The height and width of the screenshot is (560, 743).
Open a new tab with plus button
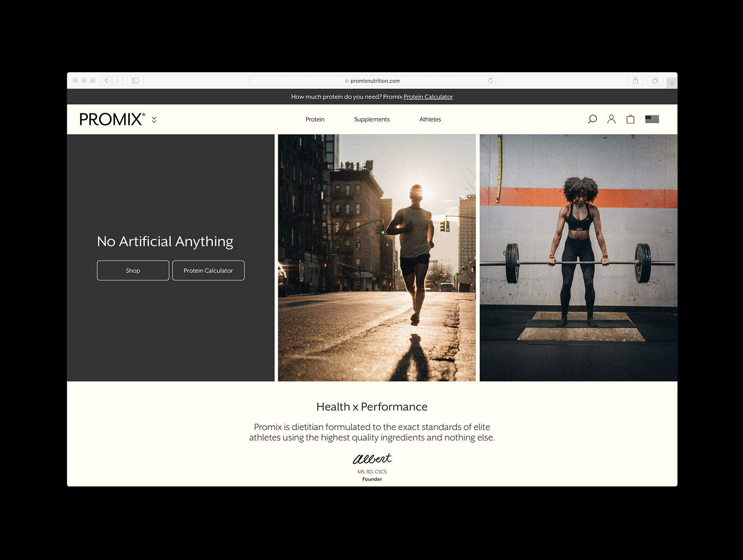click(672, 83)
